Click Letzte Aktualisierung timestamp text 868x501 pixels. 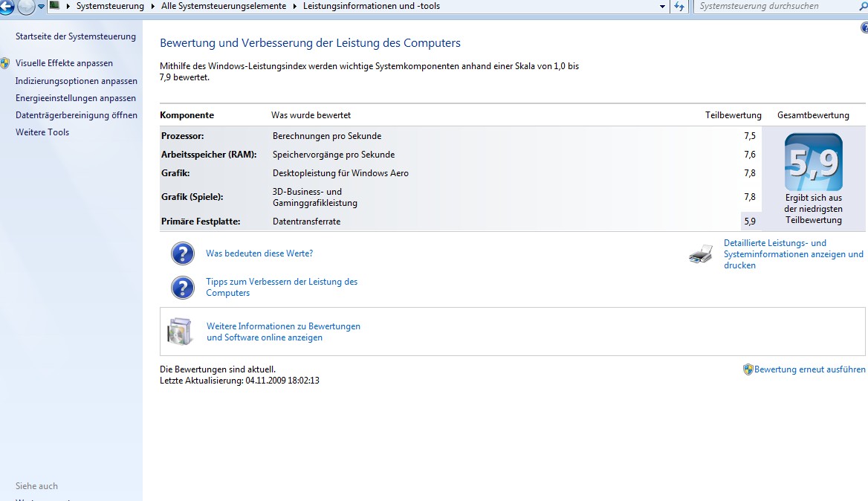click(239, 381)
